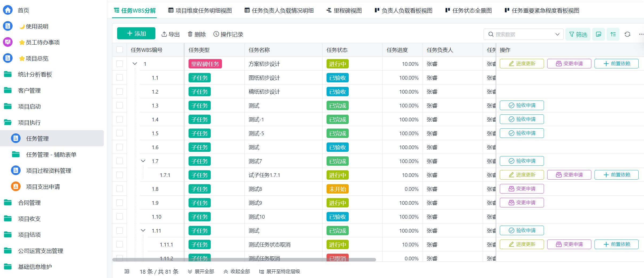
Task: Toggle the select-all checkbox in the table header
Action: (x=120, y=50)
